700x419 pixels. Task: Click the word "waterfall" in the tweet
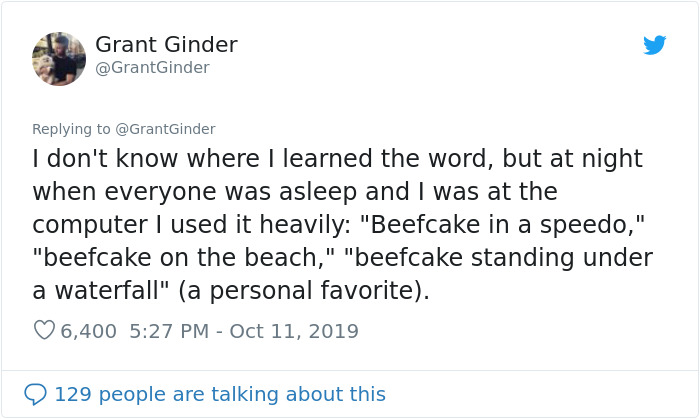point(119,291)
